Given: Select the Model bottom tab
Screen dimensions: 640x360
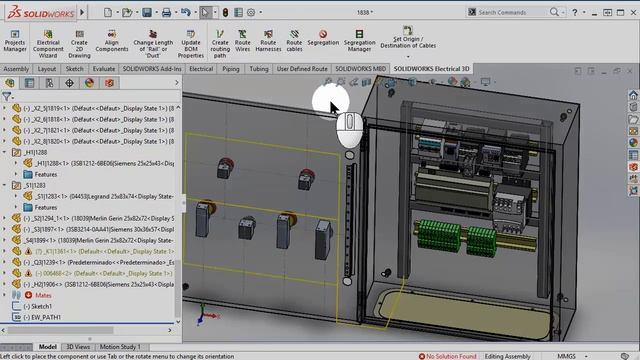Looking at the screenshot, I should pyautogui.click(x=47, y=347).
